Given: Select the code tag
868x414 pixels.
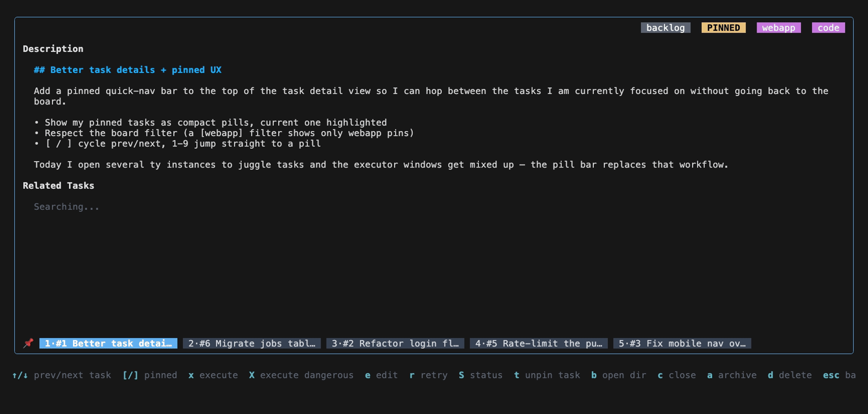Looking at the screenshot, I should tap(829, 28).
